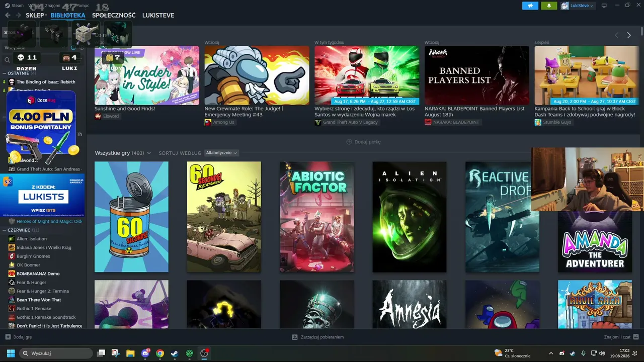Open the Alien Isolation game cover
This screenshot has width=644, height=362.
point(410,217)
